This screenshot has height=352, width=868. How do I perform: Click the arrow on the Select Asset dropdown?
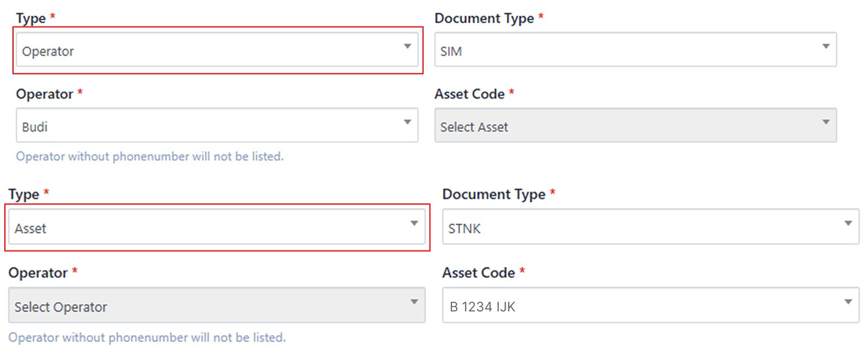point(826,123)
